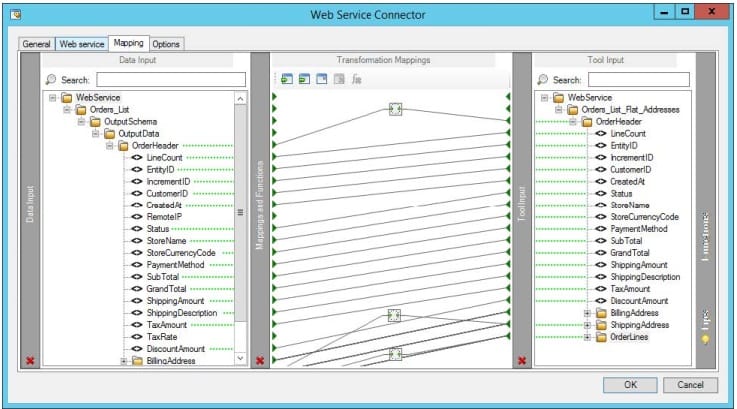The image size is (737, 409).
Task: Confirm with the OK button
Action: [630, 385]
